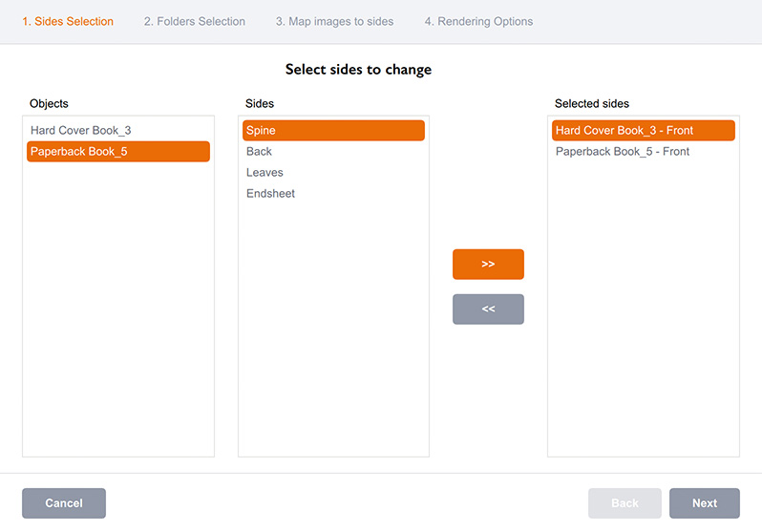The image size is (762, 532).
Task: Click the Back button
Action: click(624, 503)
